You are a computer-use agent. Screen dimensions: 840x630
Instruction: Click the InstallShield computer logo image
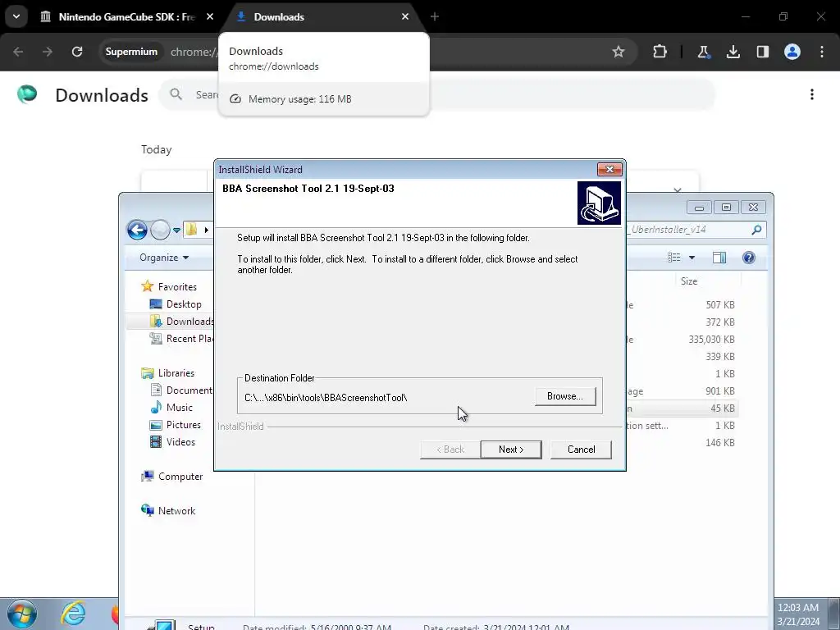pyautogui.click(x=599, y=203)
